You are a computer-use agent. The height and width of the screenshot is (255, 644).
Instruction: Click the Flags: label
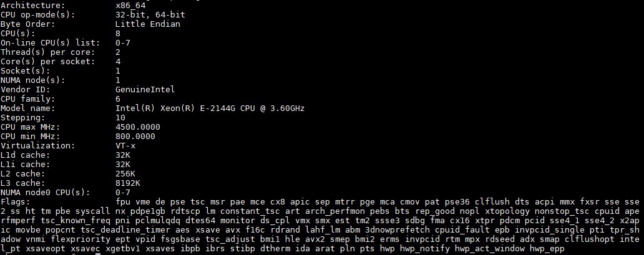(15, 201)
